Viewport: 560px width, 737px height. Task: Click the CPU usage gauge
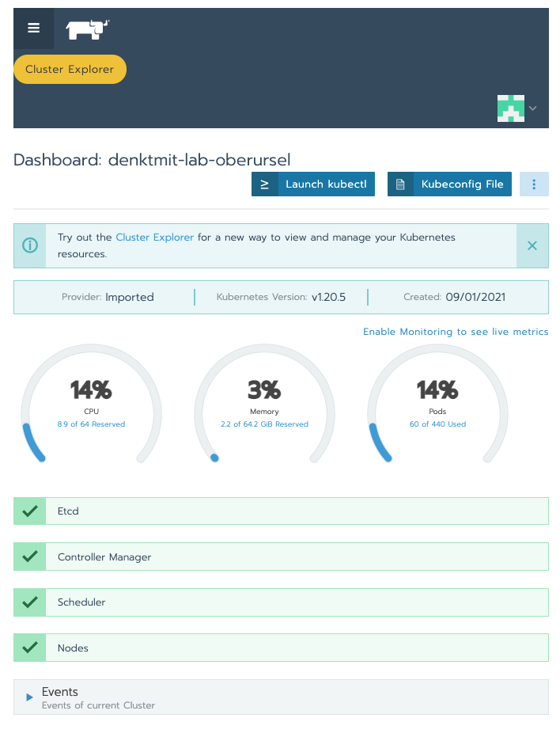[91, 404]
